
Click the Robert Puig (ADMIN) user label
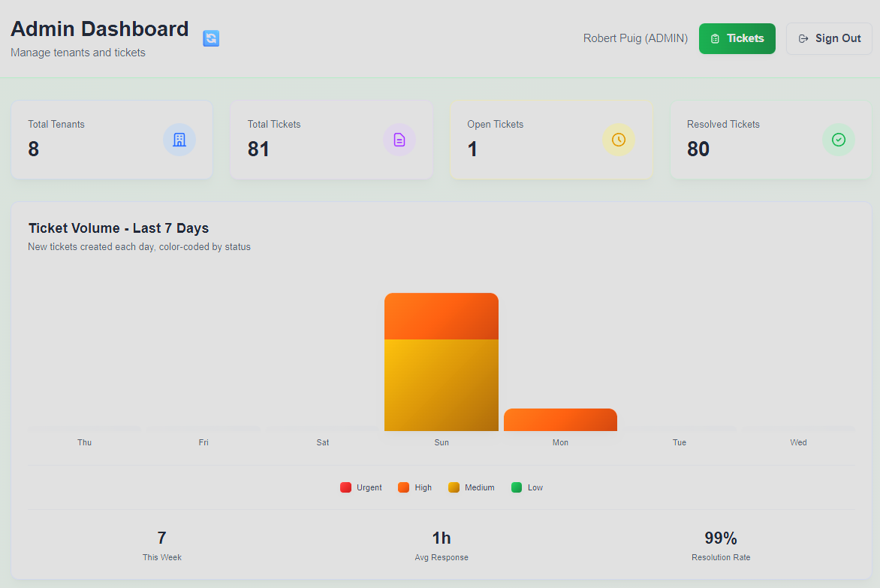pyautogui.click(x=635, y=38)
